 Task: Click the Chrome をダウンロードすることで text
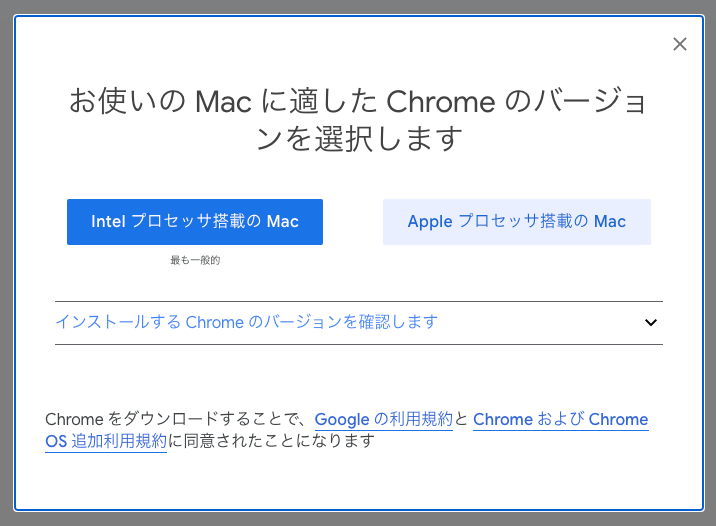pyautogui.click(x=173, y=419)
